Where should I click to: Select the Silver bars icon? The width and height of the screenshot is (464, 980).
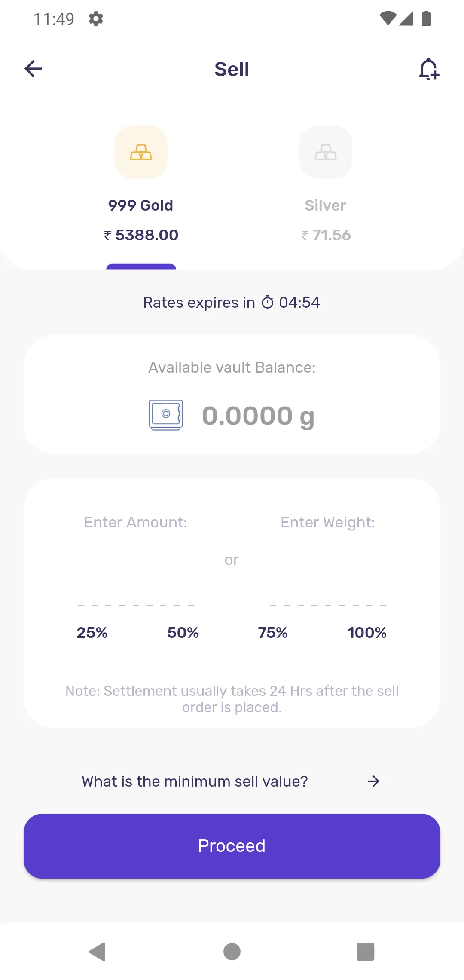(326, 152)
